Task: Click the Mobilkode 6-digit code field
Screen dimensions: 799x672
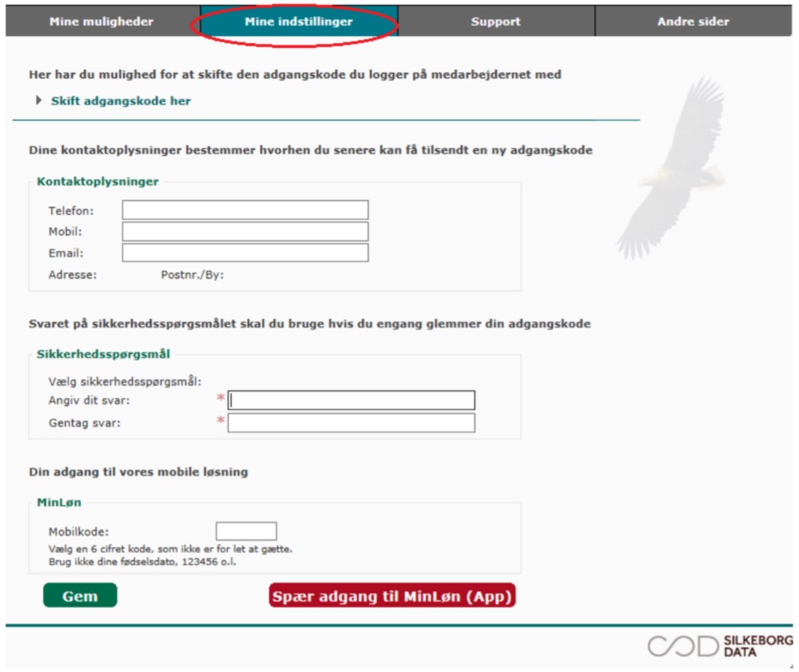Action: pos(246,531)
